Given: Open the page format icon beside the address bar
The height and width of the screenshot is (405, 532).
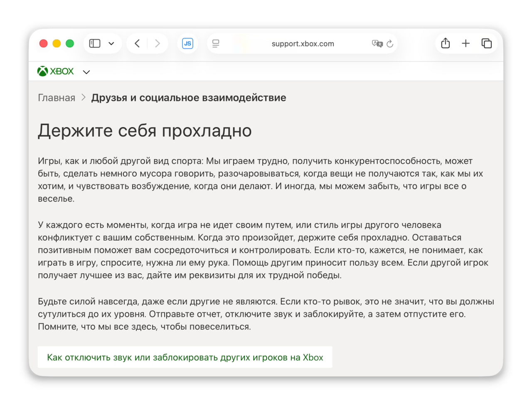Looking at the screenshot, I should tap(214, 43).
